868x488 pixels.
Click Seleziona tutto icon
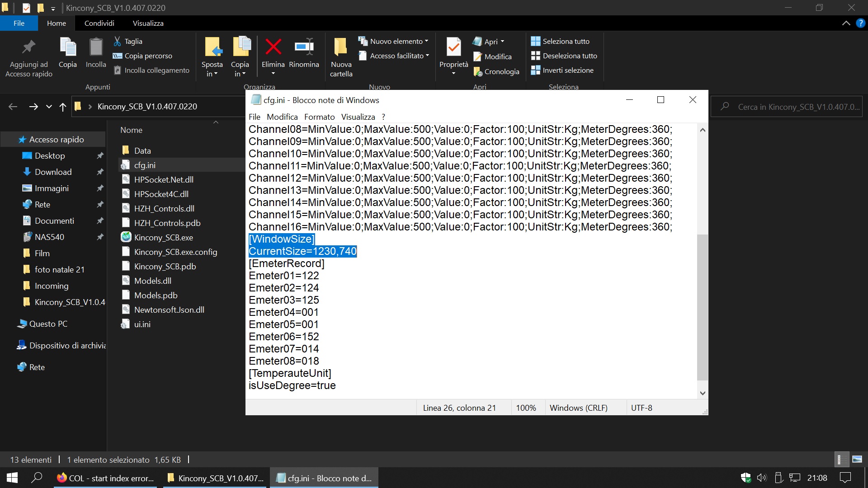535,41
